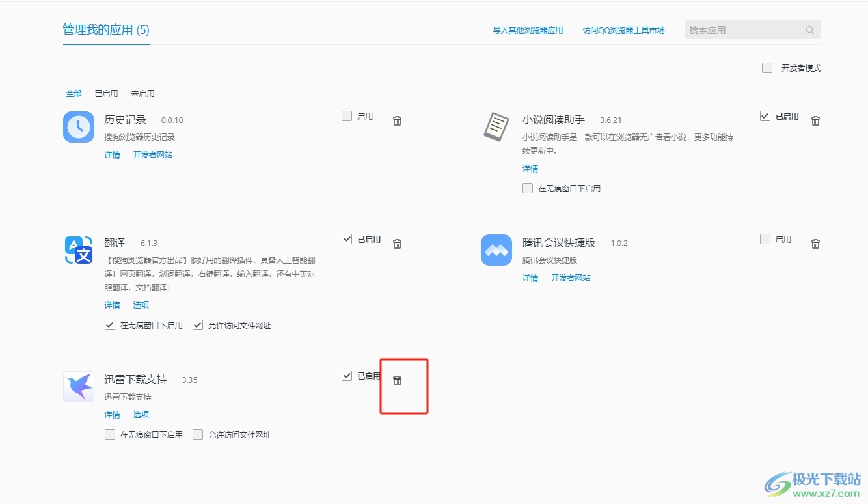Toggle 开发者模式 checkbox

tap(767, 68)
